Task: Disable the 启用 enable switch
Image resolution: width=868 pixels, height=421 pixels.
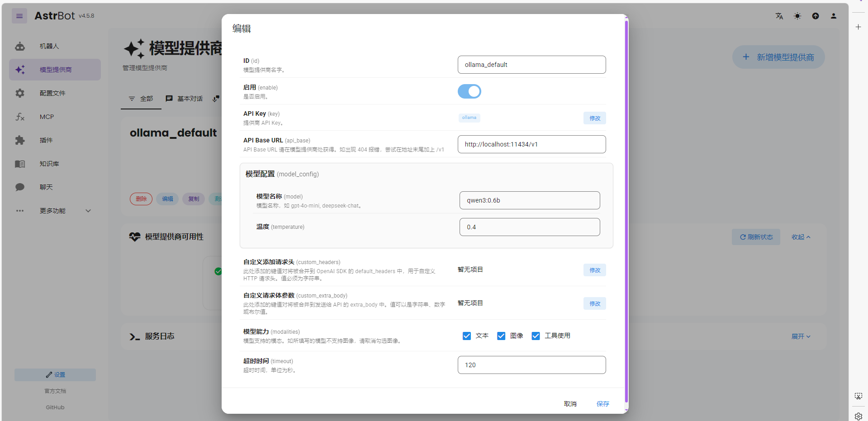Action: [x=469, y=91]
